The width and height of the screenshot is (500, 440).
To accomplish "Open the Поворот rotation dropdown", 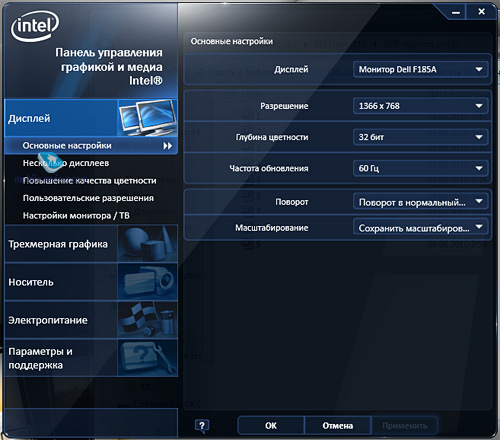I will (x=421, y=202).
